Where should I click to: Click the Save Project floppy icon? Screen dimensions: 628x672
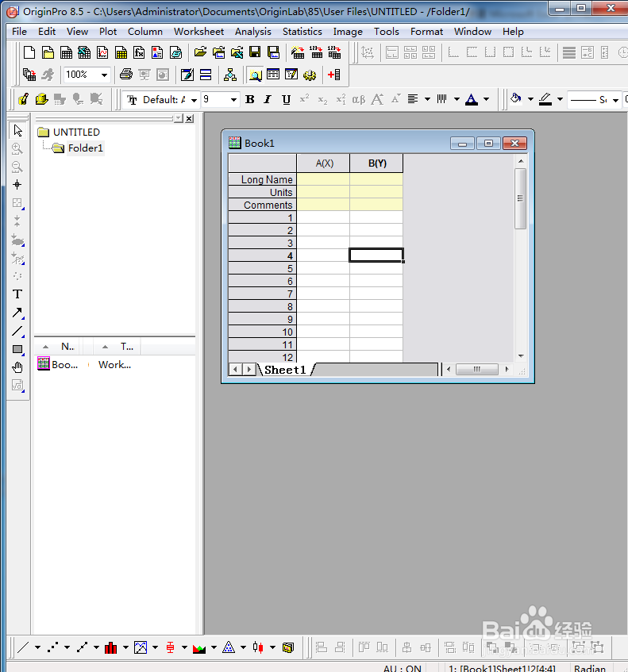(255, 52)
